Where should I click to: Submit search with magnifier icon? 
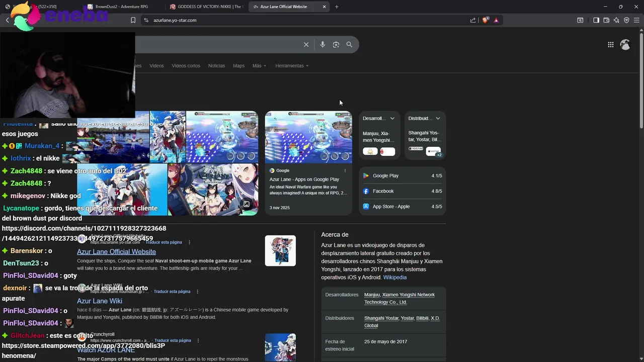349,45
